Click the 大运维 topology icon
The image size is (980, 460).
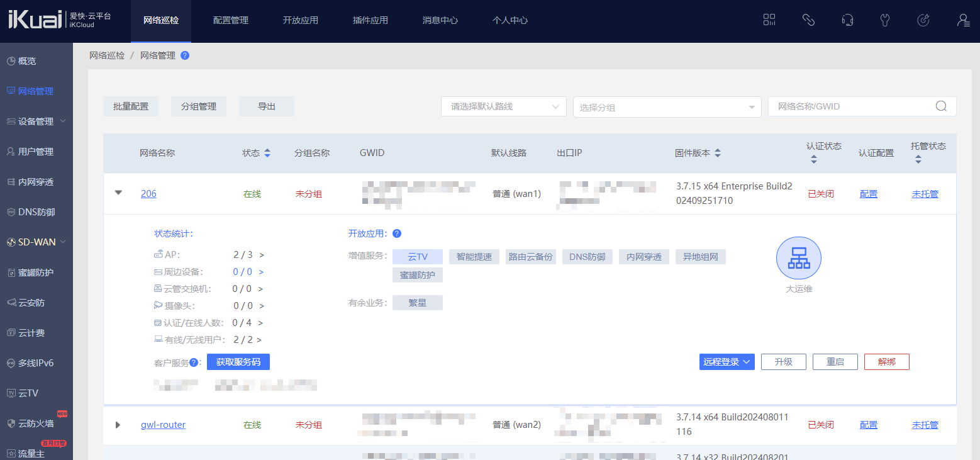[799, 258]
